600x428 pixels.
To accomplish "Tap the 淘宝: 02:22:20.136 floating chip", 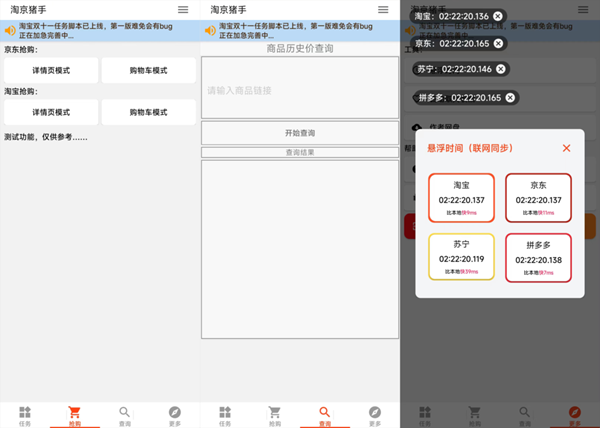I will tap(458, 16).
